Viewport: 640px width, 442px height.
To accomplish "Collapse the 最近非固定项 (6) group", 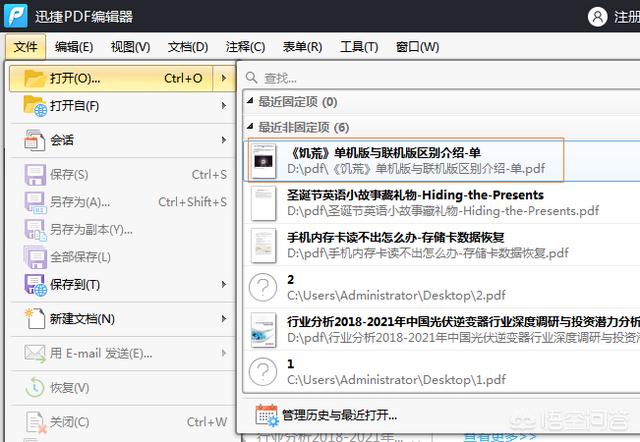I will tap(250, 127).
